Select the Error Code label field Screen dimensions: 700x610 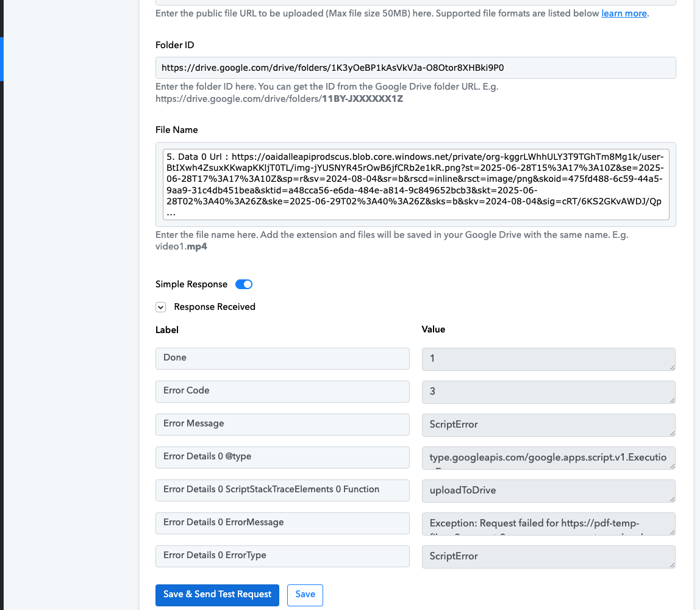(282, 391)
